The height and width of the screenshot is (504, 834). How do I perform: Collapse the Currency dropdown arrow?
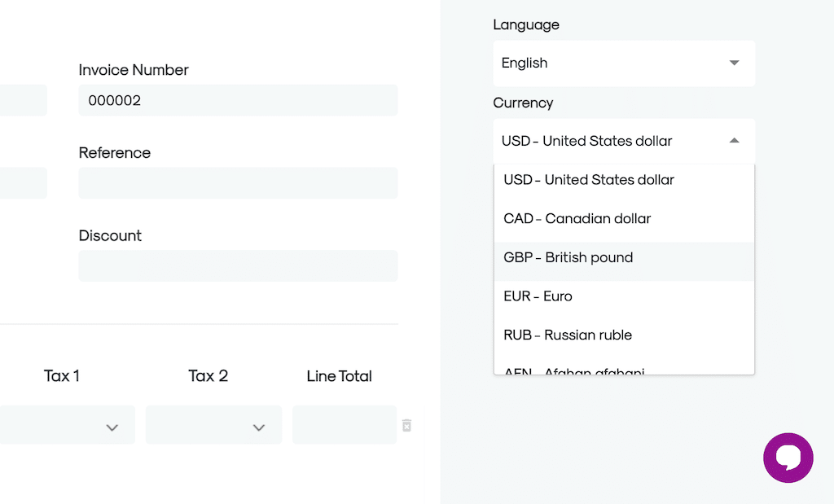coord(734,141)
